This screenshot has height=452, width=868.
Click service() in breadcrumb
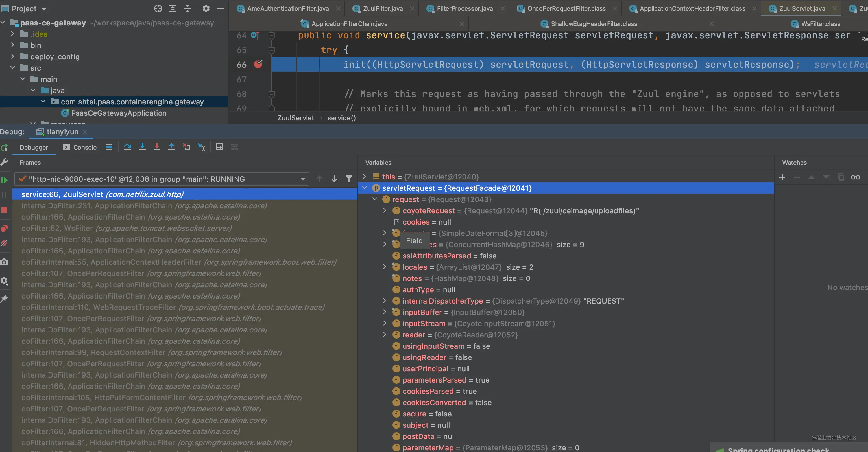tap(341, 118)
